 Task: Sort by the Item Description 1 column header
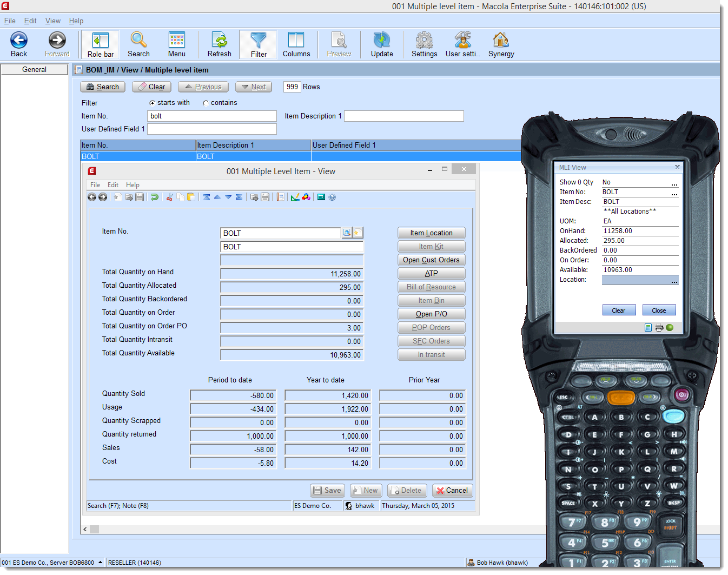pos(254,145)
